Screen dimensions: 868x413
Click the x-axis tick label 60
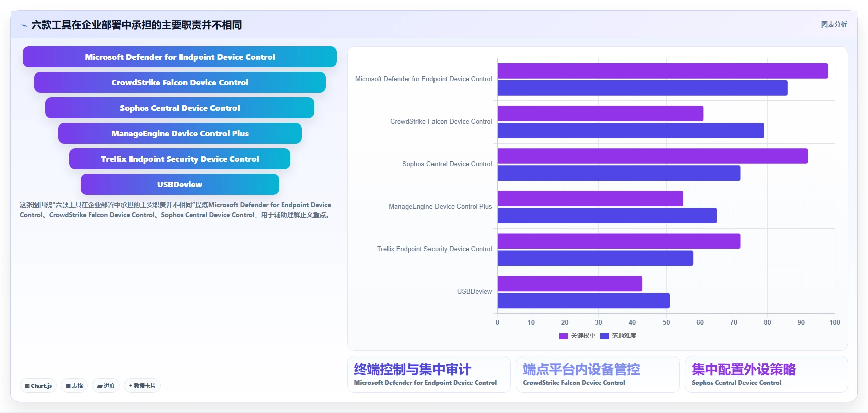700,323
